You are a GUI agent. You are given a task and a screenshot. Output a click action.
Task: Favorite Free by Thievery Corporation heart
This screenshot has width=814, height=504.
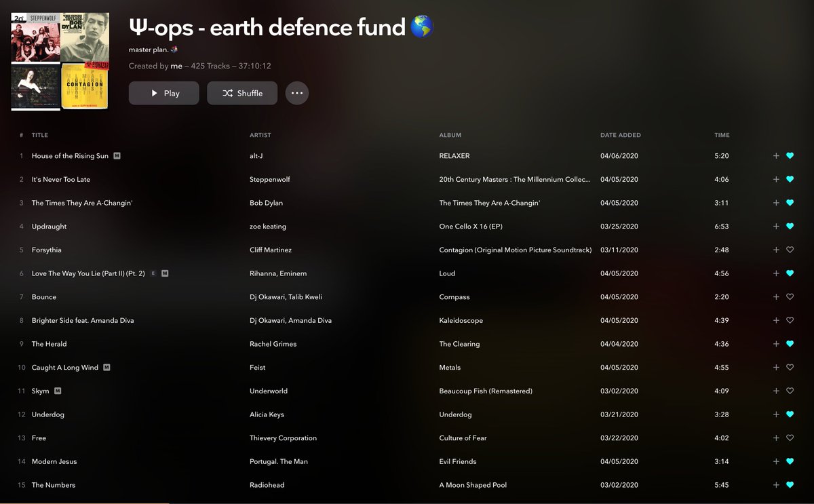point(790,438)
